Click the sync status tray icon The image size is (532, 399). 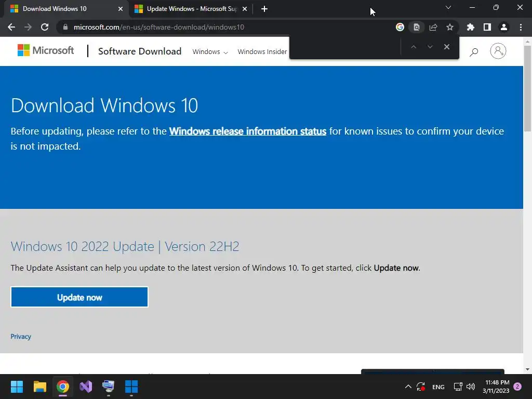[x=421, y=387]
